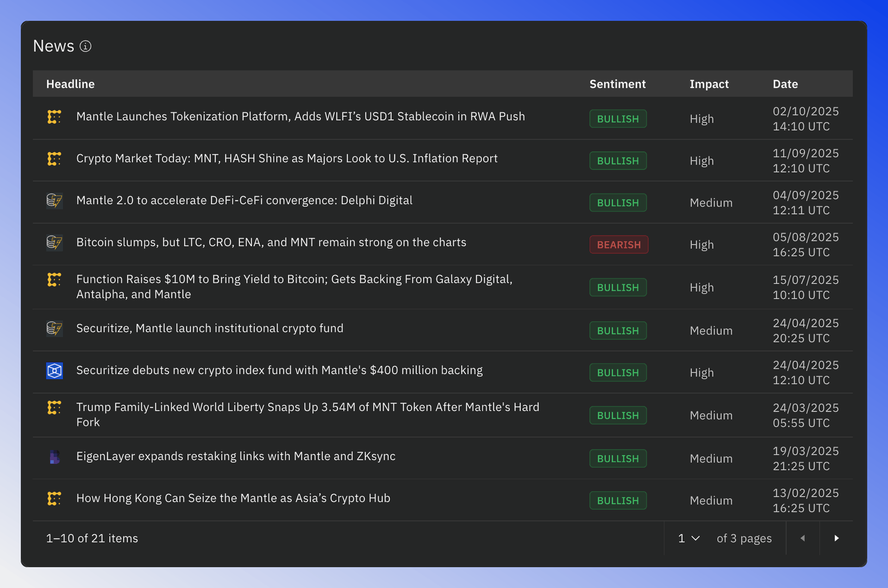Click source icon beside Mantle Launches Tokenization Platform

[x=55, y=117]
